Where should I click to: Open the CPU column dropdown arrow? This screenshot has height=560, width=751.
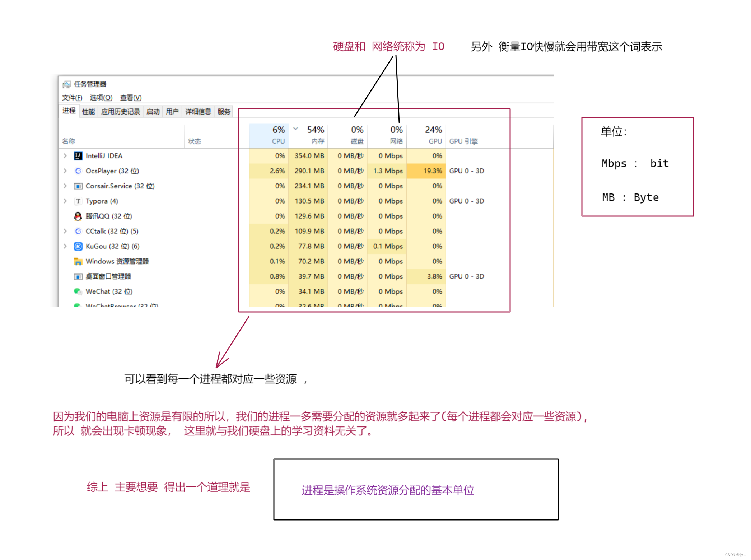click(x=295, y=129)
